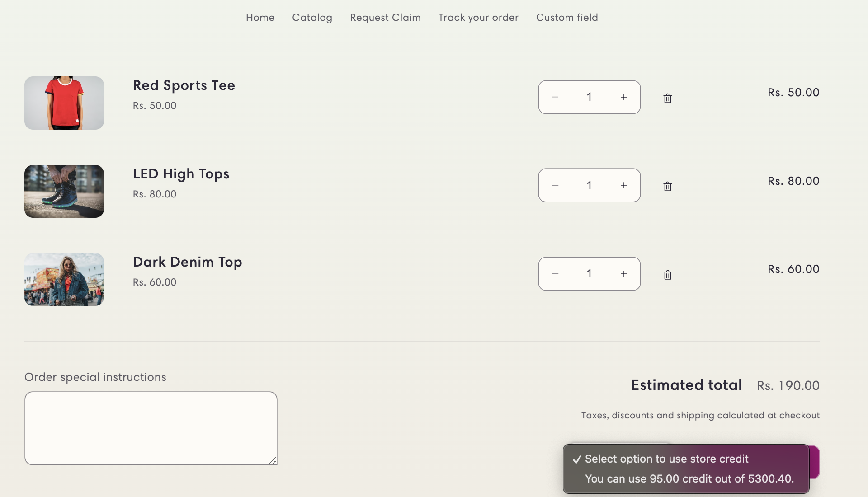Image resolution: width=868 pixels, height=497 pixels.
Task: Add one more Dark Denim Top
Action: (x=623, y=274)
